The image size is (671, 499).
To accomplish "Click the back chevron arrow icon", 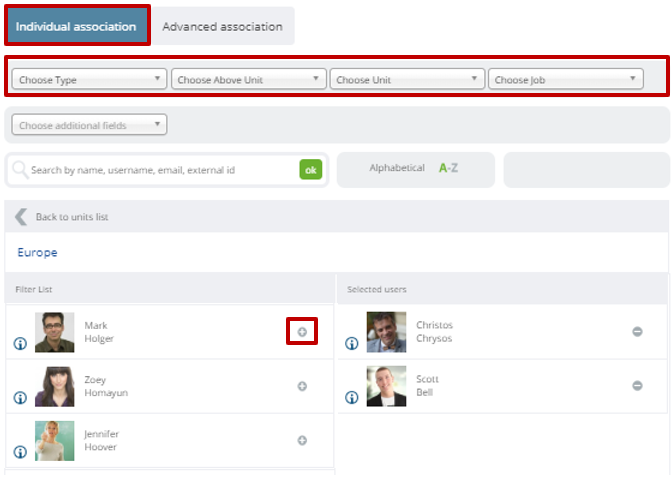I will click(21, 217).
